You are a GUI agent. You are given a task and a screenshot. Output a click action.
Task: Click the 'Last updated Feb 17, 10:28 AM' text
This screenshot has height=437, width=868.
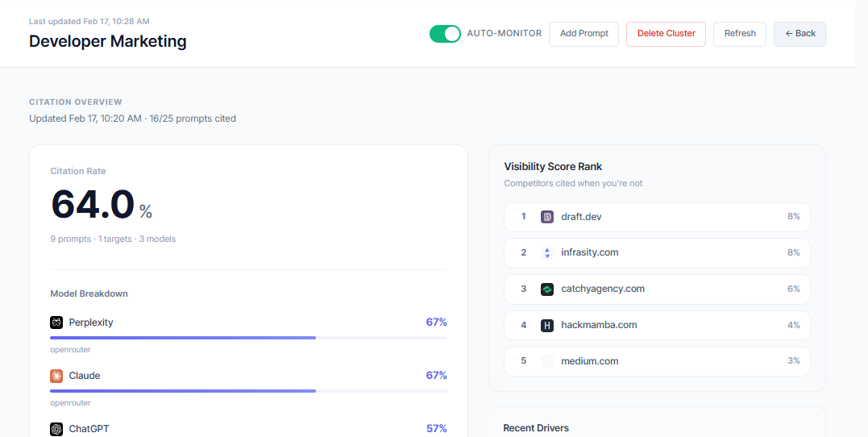click(89, 22)
